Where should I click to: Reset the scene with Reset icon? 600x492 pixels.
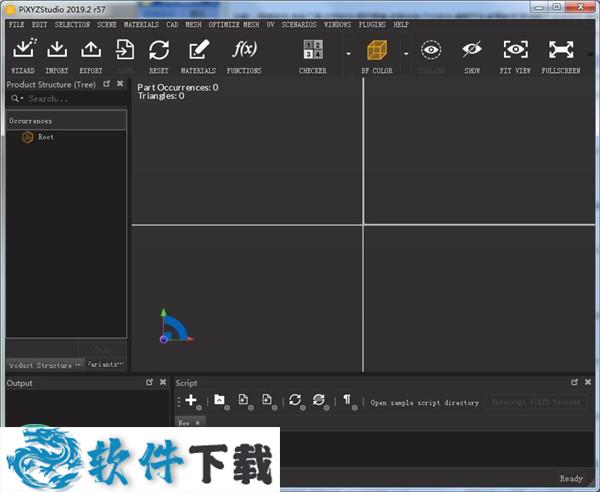click(x=158, y=50)
